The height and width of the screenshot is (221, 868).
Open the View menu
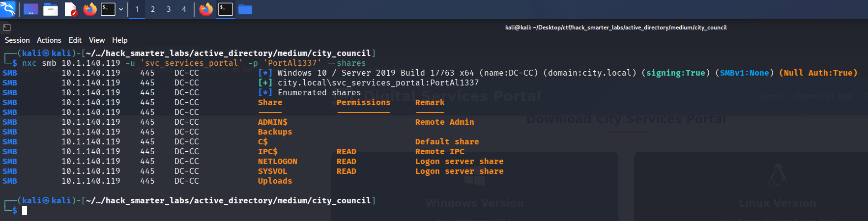97,40
